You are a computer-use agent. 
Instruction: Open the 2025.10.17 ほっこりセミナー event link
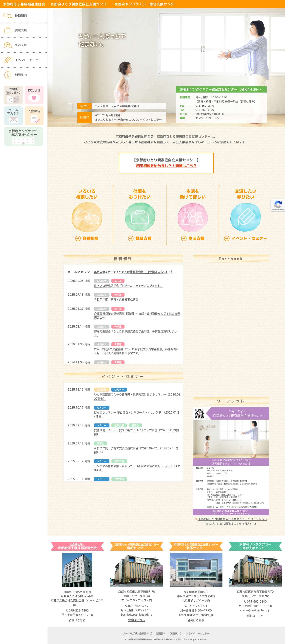[x=137, y=415]
